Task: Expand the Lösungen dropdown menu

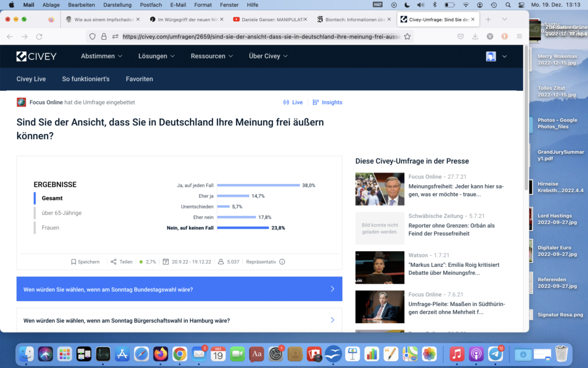Action: (157, 56)
